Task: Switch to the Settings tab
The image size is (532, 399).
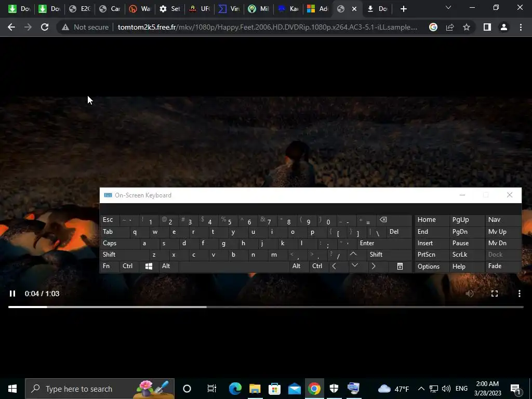Action: click(x=170, y=9)
